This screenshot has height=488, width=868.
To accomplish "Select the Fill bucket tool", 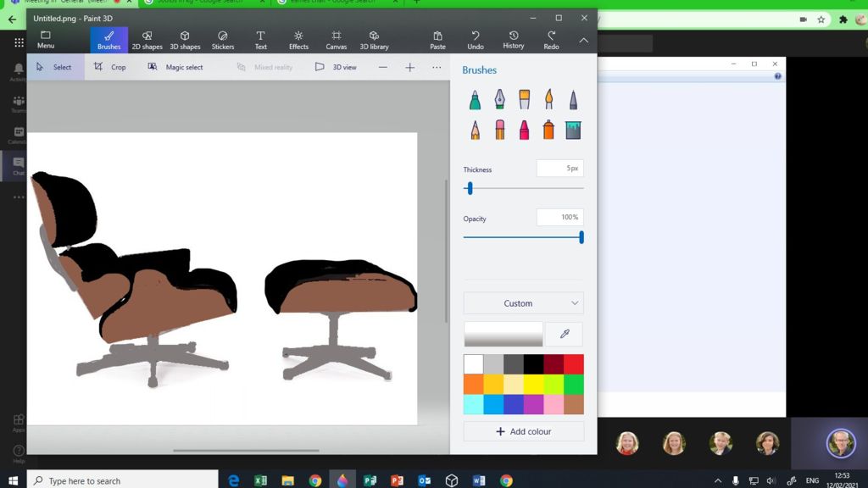I will point(573,130).
